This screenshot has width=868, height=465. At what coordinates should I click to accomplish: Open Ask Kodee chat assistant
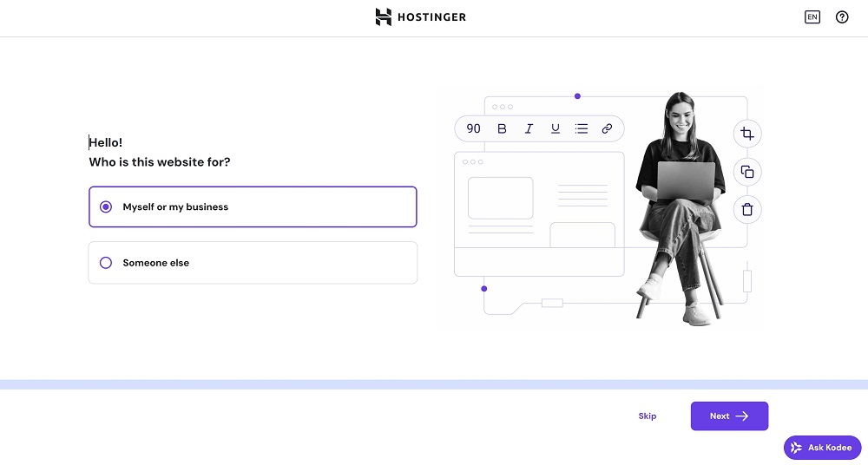click(x=822, y=448)
